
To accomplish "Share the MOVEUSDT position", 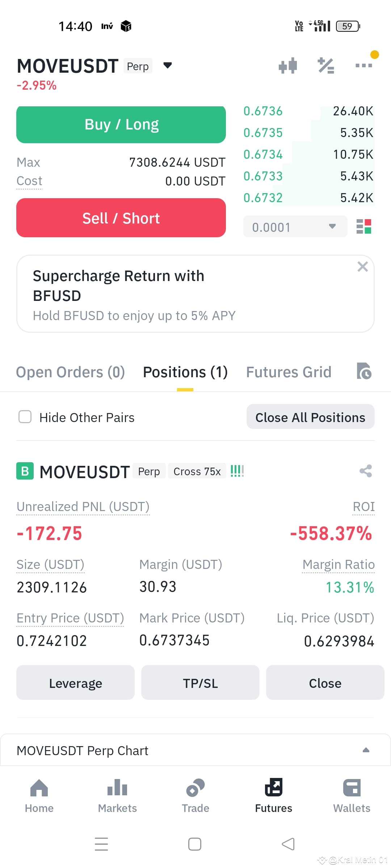I will (x=366, y=471).
